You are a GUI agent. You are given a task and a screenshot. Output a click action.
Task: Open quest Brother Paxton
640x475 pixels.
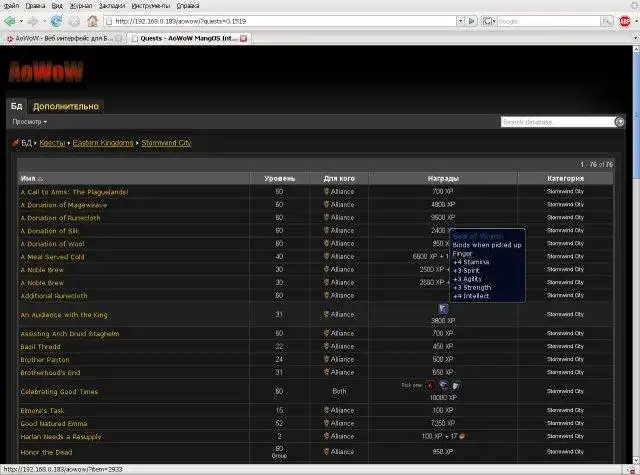[45, 360]
